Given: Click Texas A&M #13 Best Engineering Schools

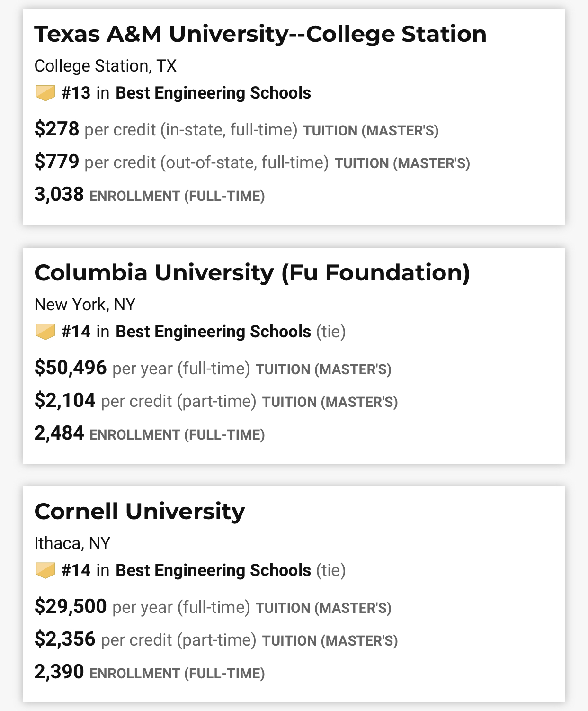Looking at the screenshot, I should click(x=186, y=93).
